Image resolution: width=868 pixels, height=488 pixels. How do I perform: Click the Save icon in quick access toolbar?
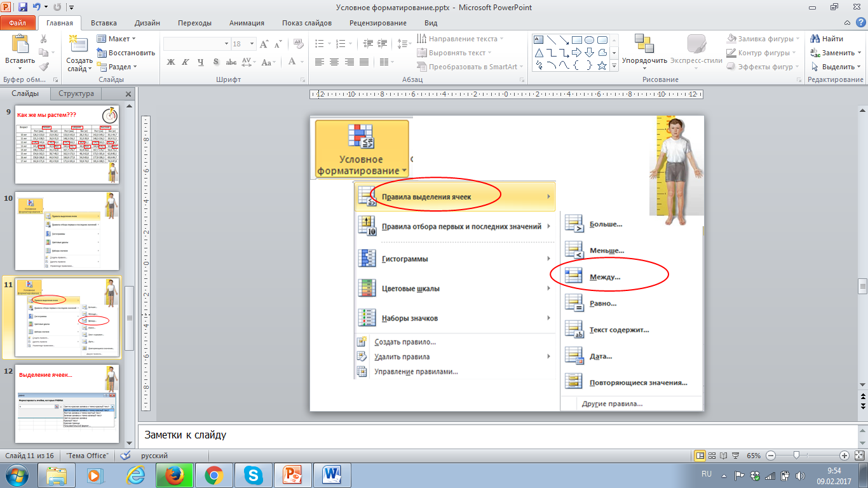(x=23, y=8)
